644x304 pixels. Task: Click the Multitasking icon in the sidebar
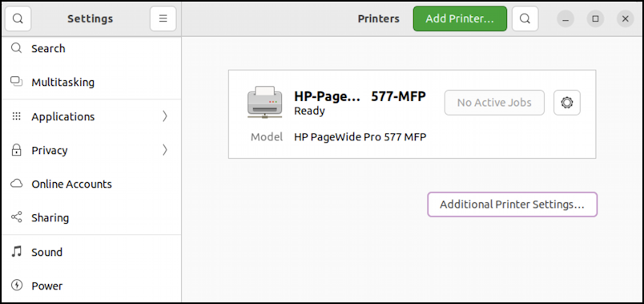coord(17,82)
